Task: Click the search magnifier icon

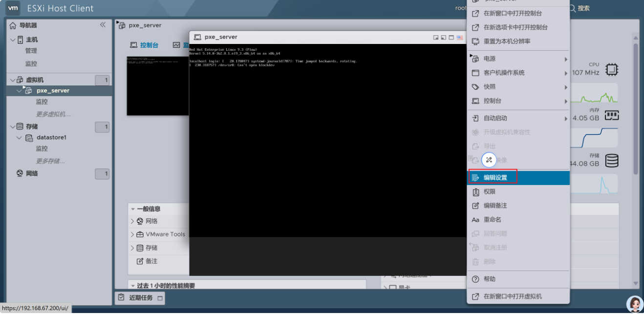Action: [572, 8]
